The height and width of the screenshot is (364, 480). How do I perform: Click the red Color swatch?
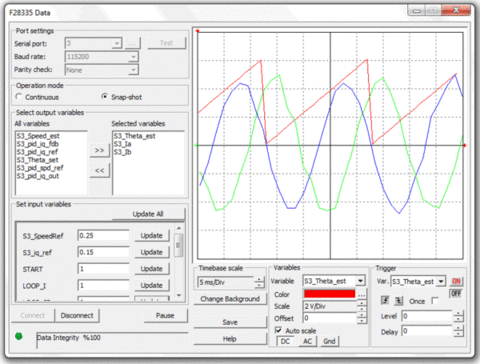click(329, 294)
